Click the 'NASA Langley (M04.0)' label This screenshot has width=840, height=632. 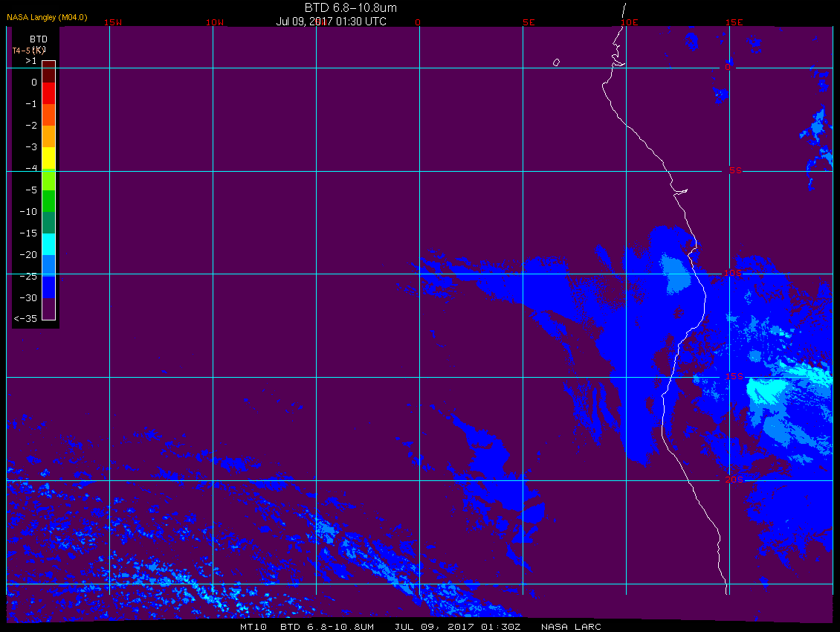pos(47,17)
